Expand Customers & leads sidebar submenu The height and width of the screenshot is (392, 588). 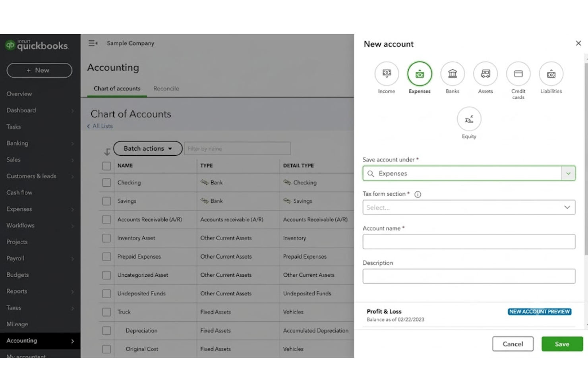coord(73,176)
